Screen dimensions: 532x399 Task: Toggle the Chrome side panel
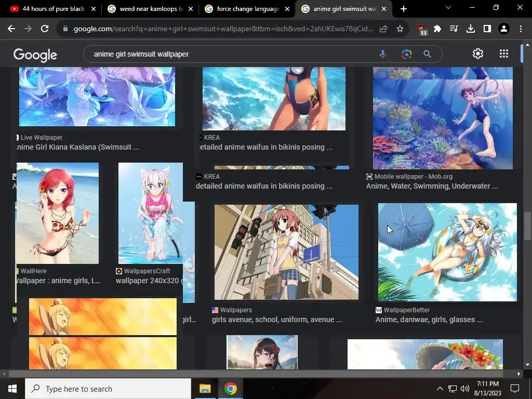click(487, 29)
